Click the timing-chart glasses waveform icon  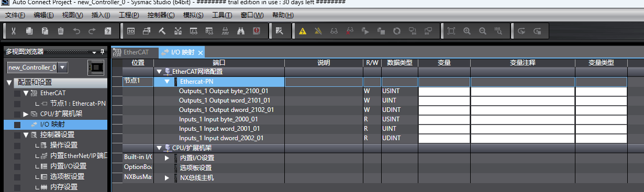(x=225, y=31)
